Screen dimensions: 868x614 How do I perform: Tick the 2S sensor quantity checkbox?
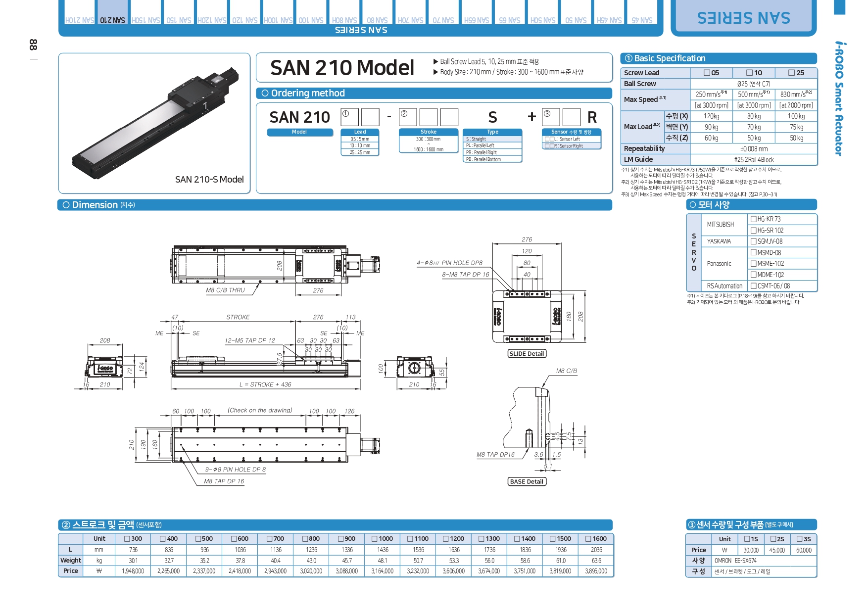[x=773, y=539]
